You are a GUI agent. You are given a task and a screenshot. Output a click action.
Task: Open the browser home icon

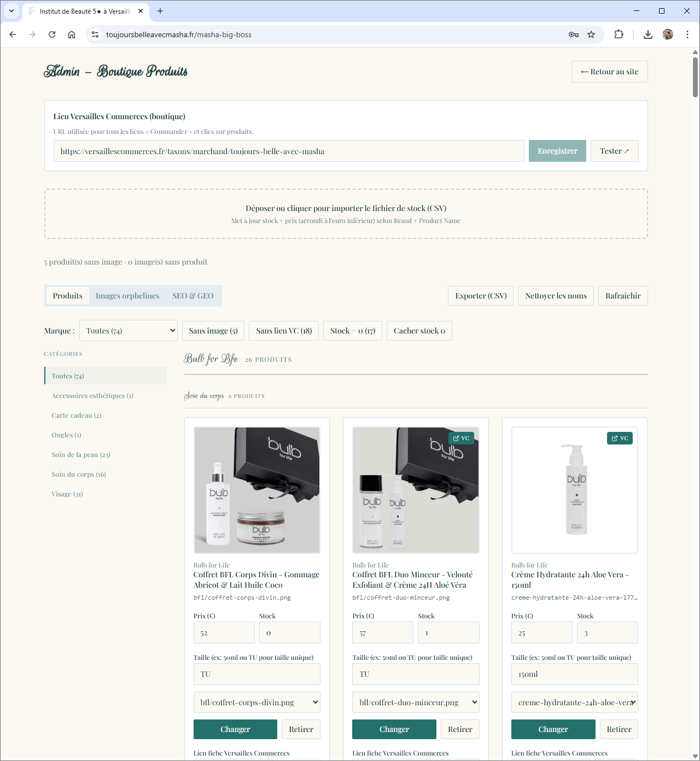click(x=72, y=34)
